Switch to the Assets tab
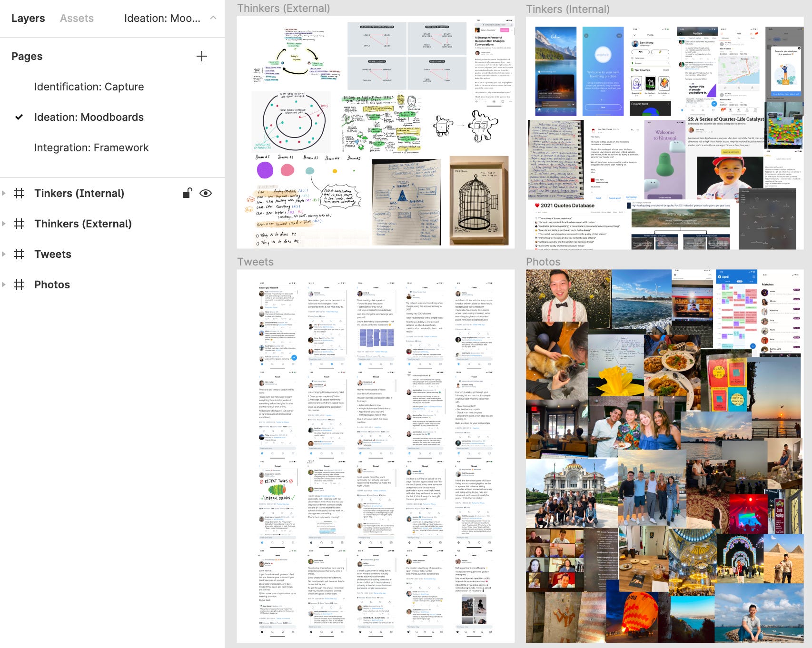812x648 pixels. point(77,19)
